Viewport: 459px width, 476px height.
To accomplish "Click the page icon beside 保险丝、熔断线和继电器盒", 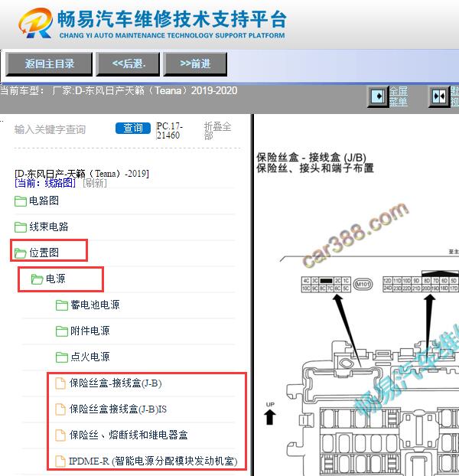I will tap(60, 435).
